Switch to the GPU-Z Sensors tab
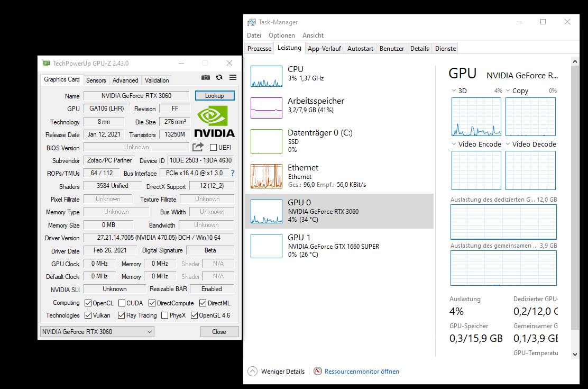The height and width of the screenshot is (389, 588). click(x=96, y=80)
